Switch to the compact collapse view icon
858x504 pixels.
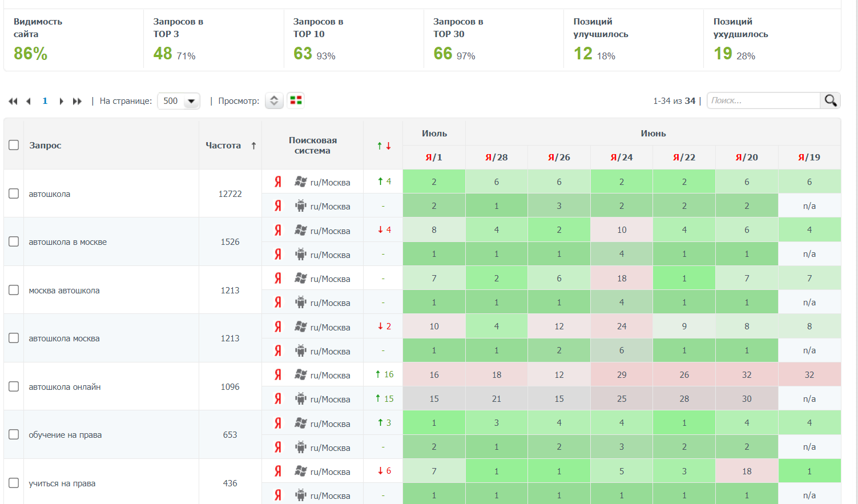click(x=274, y=101)
